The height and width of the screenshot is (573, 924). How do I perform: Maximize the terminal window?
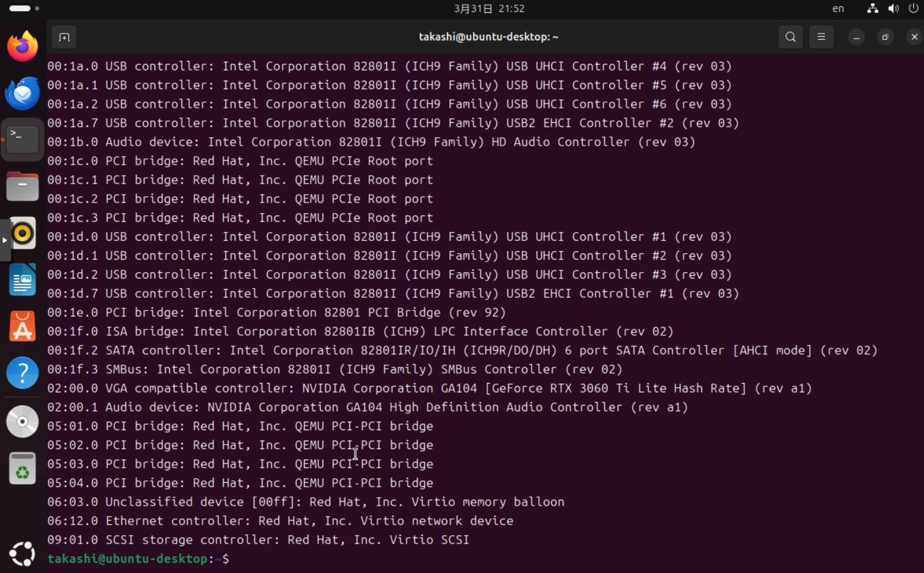[x=885, y=37]
